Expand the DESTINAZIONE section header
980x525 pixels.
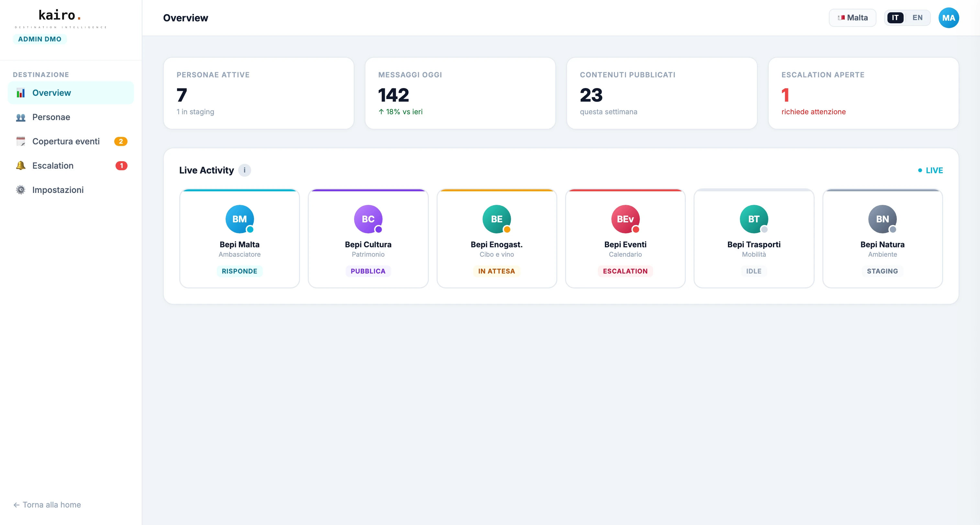(x=41, y=74)
